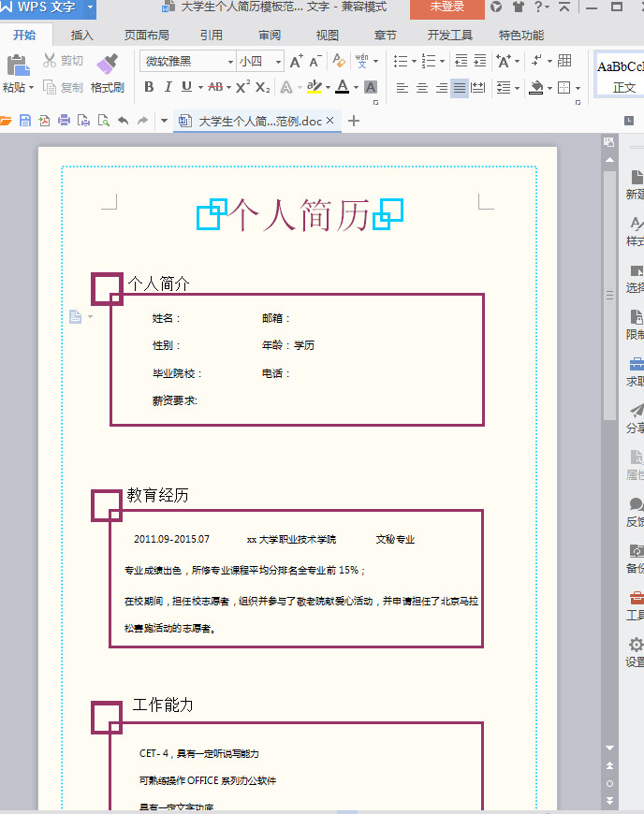Screen dimensions: 644x814
Task: Open the 开发工具 (Developer) tab
Action: click(x=449, y=36)
